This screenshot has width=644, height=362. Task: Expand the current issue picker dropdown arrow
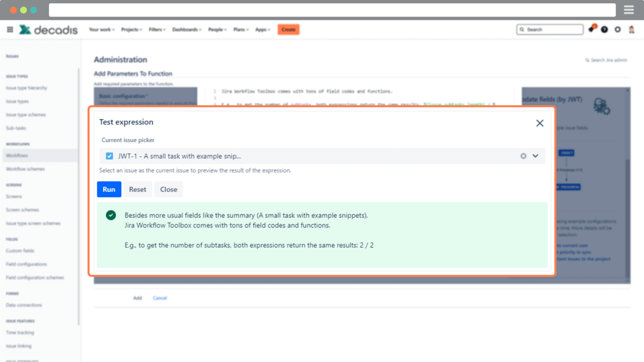click(x=535, y=156)
